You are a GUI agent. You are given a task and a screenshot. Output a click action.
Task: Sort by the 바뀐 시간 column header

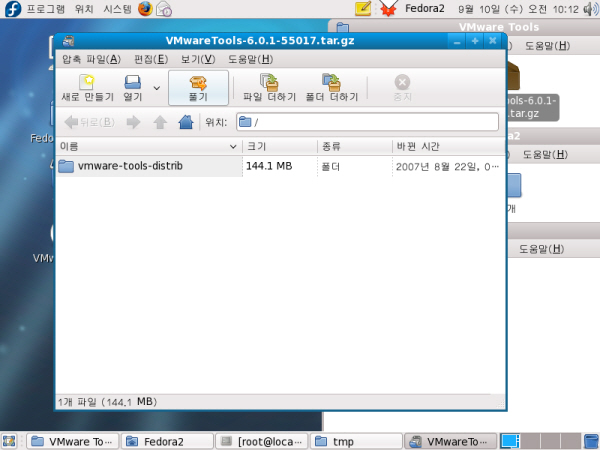click(448, 146)
